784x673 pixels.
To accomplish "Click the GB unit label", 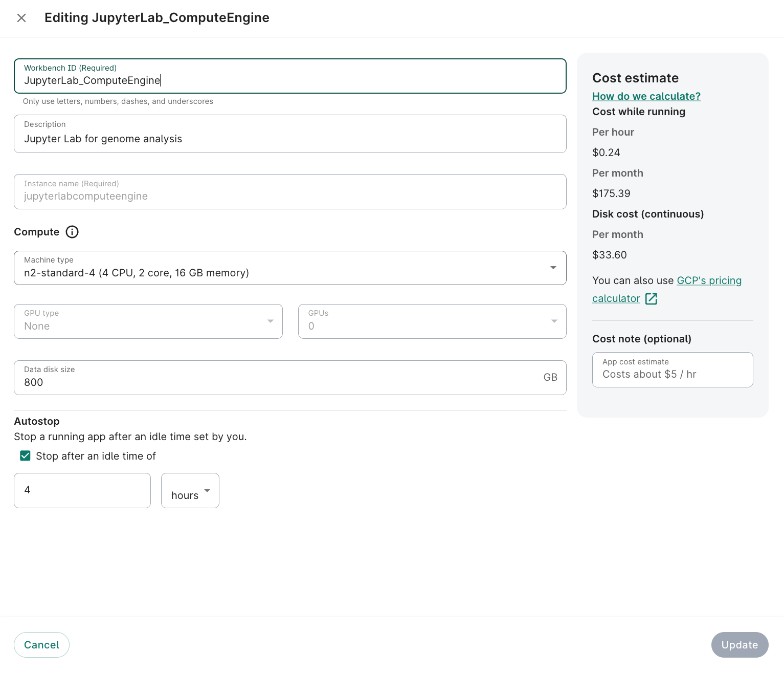I will 550,377.
